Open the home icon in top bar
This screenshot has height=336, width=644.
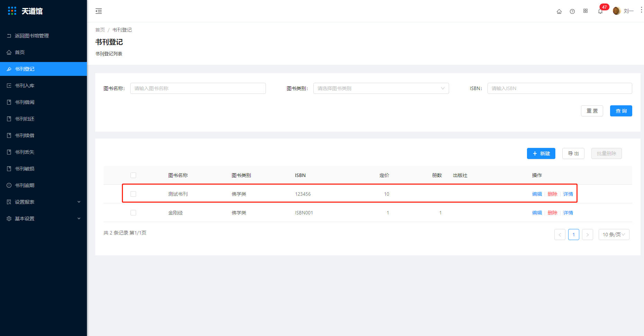click(559, 11)
